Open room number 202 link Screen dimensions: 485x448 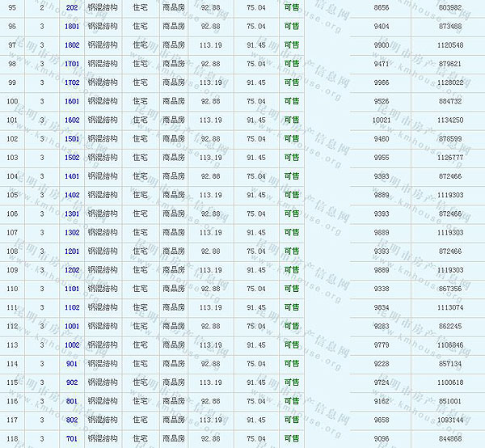(72, 7)
